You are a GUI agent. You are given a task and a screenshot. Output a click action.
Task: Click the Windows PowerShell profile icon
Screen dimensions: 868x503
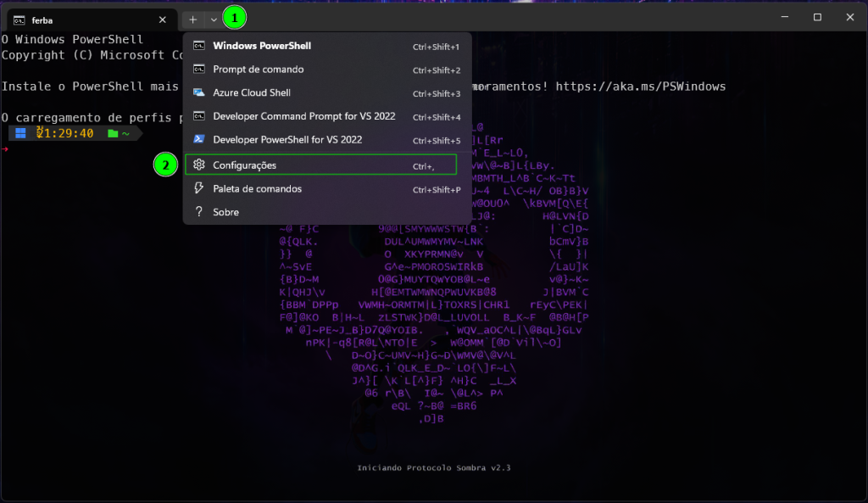click(x=199, y=46)
